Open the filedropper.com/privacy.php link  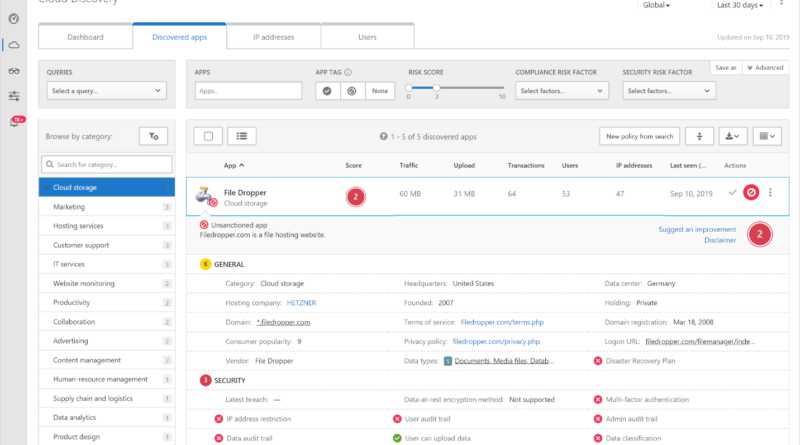496,341
